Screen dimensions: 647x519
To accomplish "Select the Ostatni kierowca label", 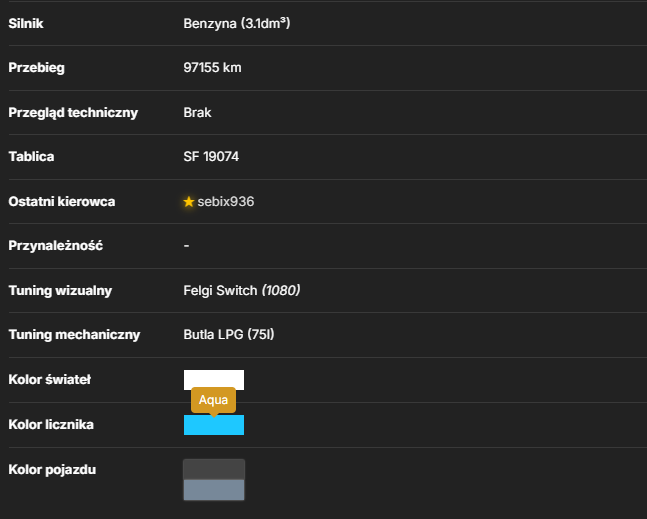I will (62, 202).
